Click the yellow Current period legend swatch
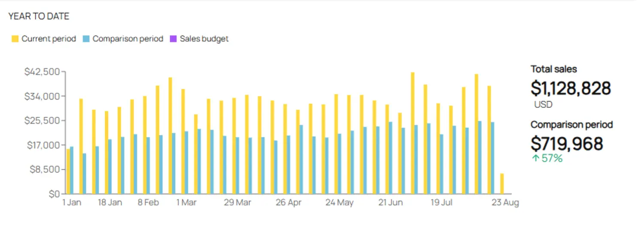The width and height of the screenshot is (644, 225). 15,39
